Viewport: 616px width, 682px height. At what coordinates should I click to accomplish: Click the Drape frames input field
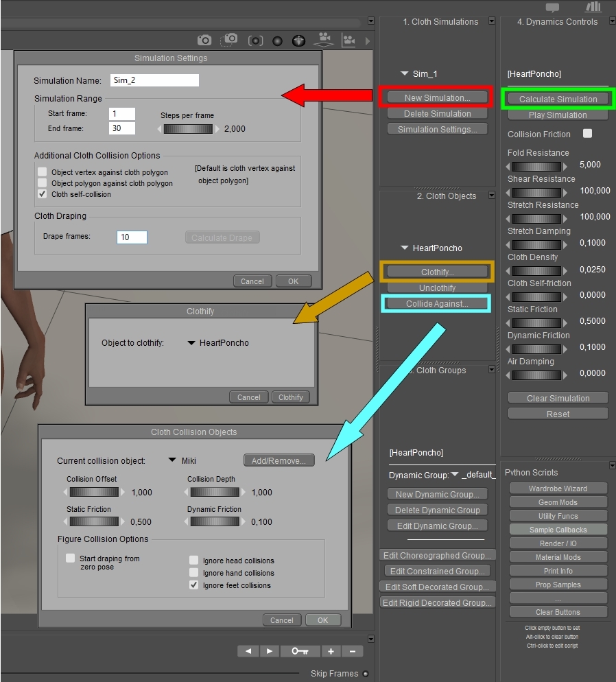tap(132, 237)
